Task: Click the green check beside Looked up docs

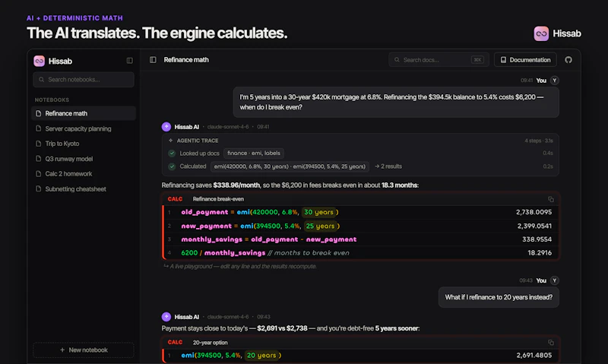Action: tap(172, 153)
